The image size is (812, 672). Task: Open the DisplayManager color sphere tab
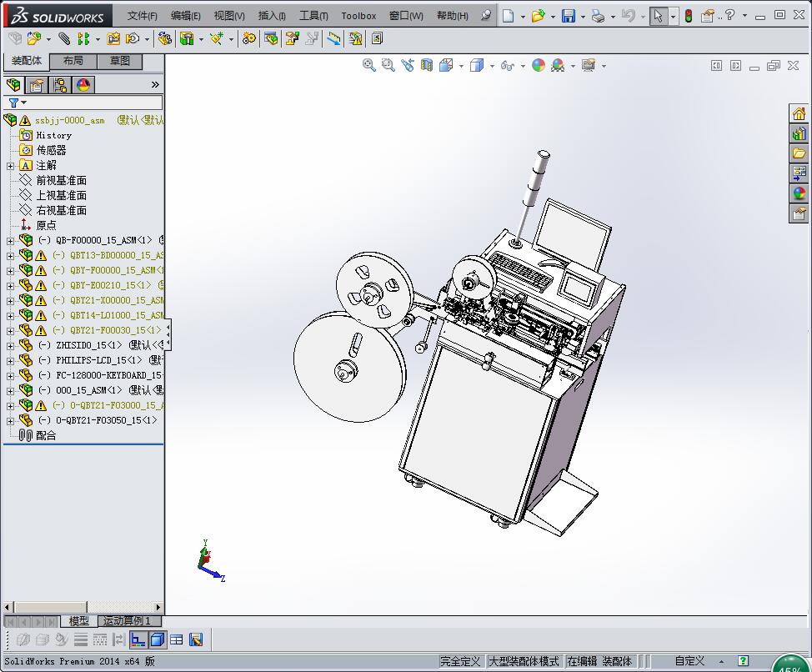tap(83, 85)
